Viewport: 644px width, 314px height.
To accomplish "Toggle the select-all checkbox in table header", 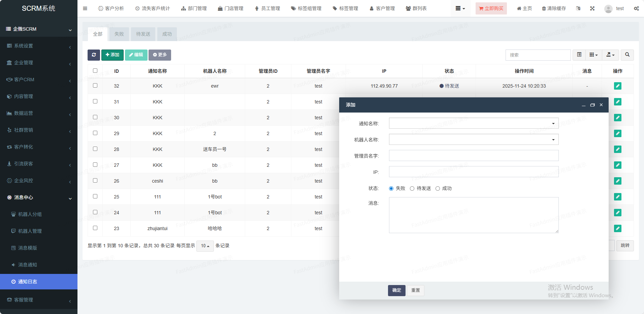I will [x=95, y=71].
